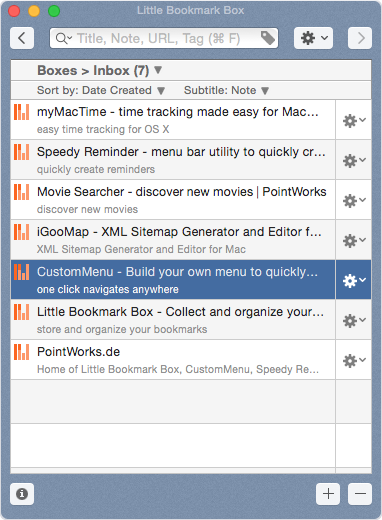The image size is (382, 520).
Task: Open gear menu for CustomMenu bookmark
Action: (x=354, y=280)
